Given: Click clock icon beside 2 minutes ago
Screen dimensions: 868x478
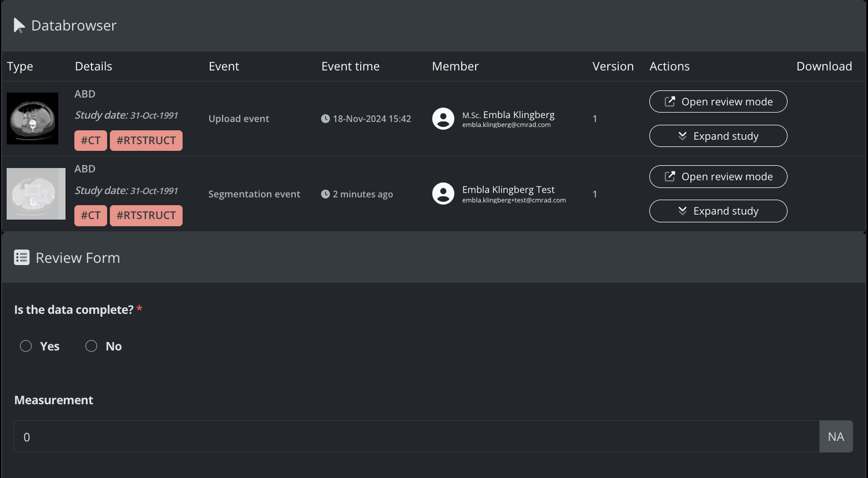Looking at the screenshot, I should click(325, 194).
